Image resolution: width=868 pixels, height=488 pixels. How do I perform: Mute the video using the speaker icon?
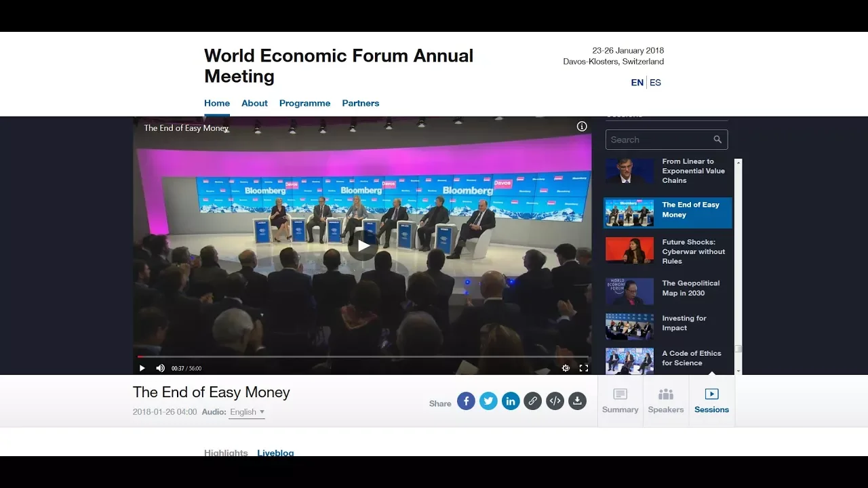(x=160, y=368)
